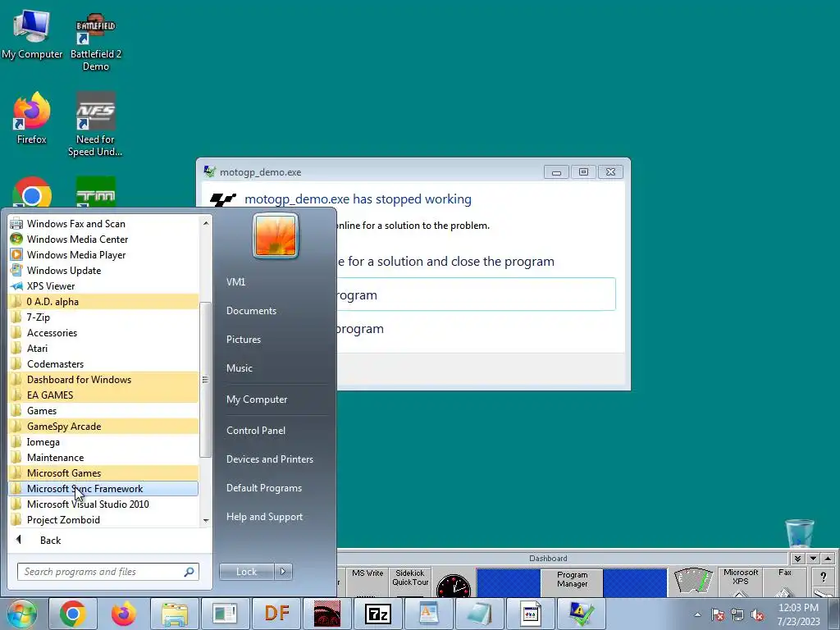840x630 pixels.
Task: Expand the Atari folder
Action: coord(103,348)
